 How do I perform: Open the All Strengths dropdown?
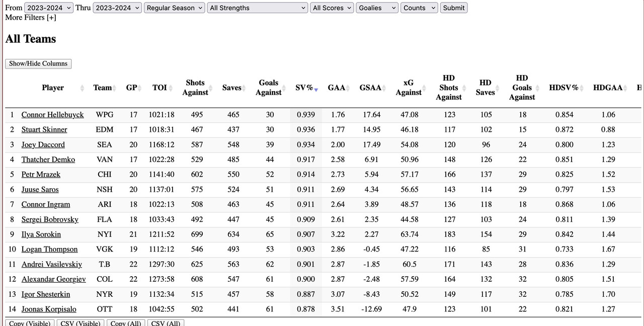(x=258, y=8)
